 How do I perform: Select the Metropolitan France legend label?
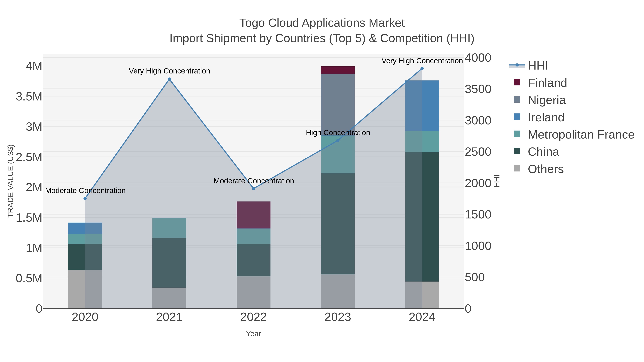[581, 135]
